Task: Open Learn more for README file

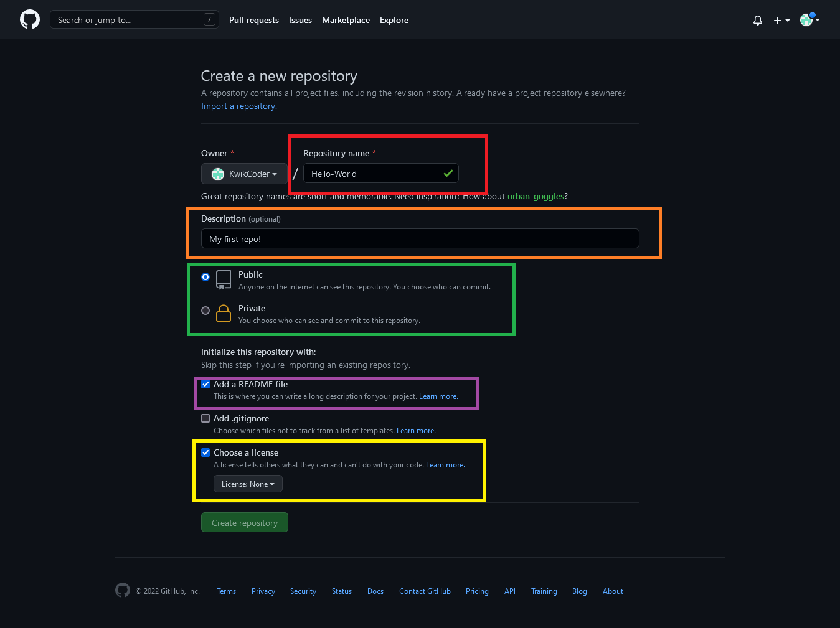Action: tap(438, 396)
